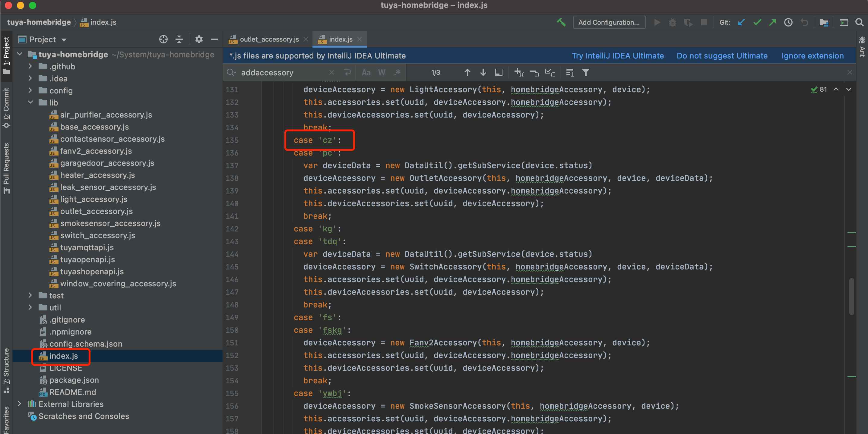
Task: Expand the config folder
Action: click(x=30, y=90)
